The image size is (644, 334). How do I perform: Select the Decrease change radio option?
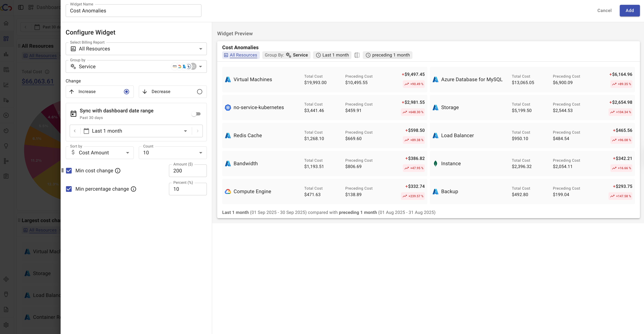coord(199,92)
